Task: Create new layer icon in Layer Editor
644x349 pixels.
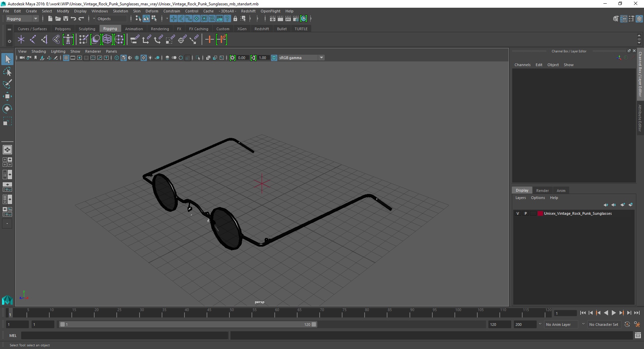Action: coord(623,205)
